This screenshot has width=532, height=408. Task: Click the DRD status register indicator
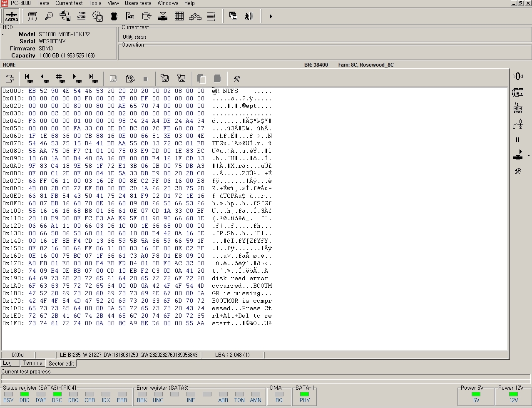coord(25,394)
